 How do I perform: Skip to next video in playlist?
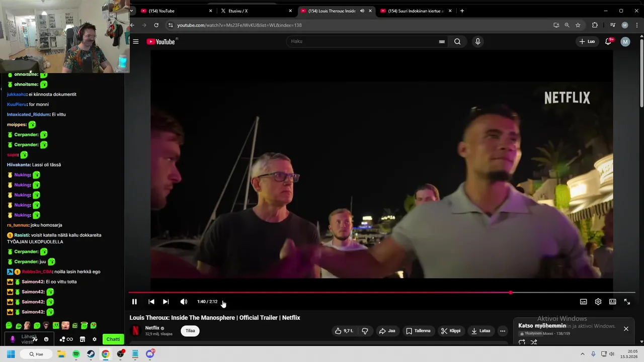click(166, 302)
